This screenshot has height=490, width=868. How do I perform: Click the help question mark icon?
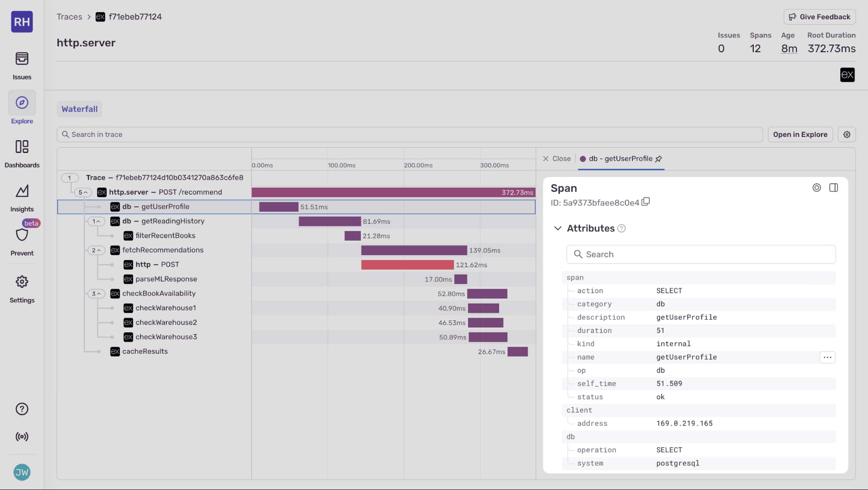point(22,409)
